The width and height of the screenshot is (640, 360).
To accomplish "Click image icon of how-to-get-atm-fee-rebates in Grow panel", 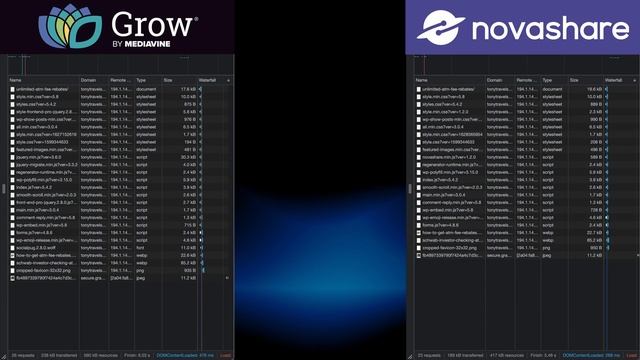I will tap(12, 256).
